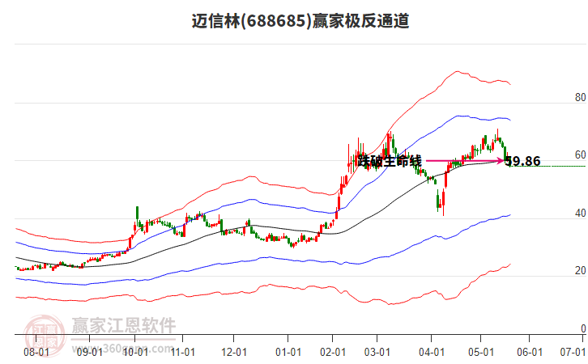Click the 跌破生命线 annotation label
This screenshot has width=588, height=364.
390,161
